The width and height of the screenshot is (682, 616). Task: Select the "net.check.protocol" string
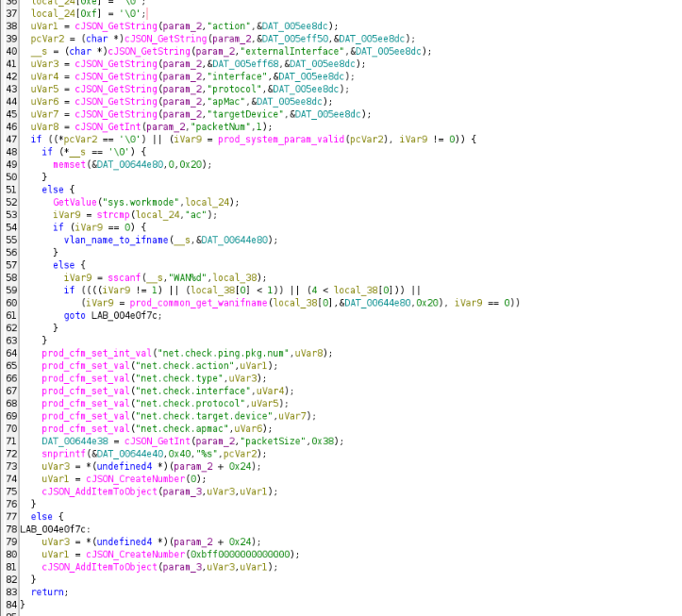(191, 404)
